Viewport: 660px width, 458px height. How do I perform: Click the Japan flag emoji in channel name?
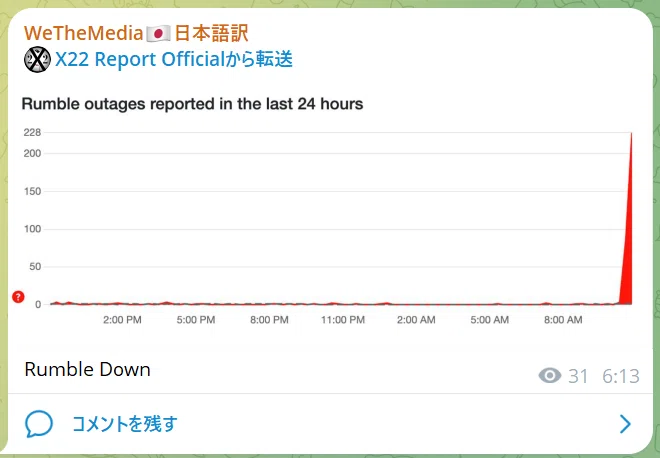point(158,33)
